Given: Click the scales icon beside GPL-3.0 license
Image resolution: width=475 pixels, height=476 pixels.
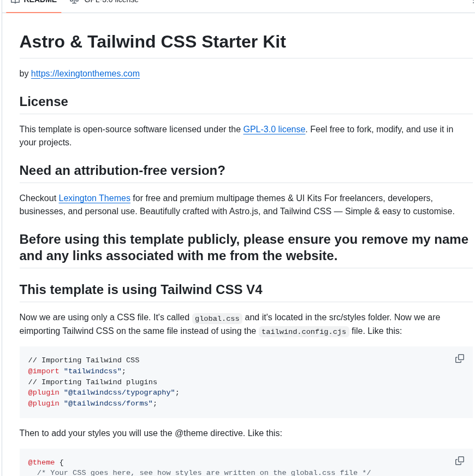Looking at the screenshot, I should click(74, 1).
